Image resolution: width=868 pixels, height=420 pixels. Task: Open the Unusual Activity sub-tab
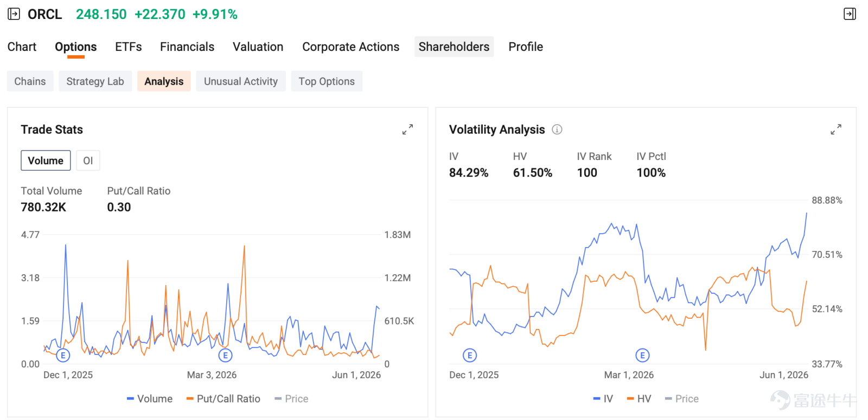coord(241,81)
